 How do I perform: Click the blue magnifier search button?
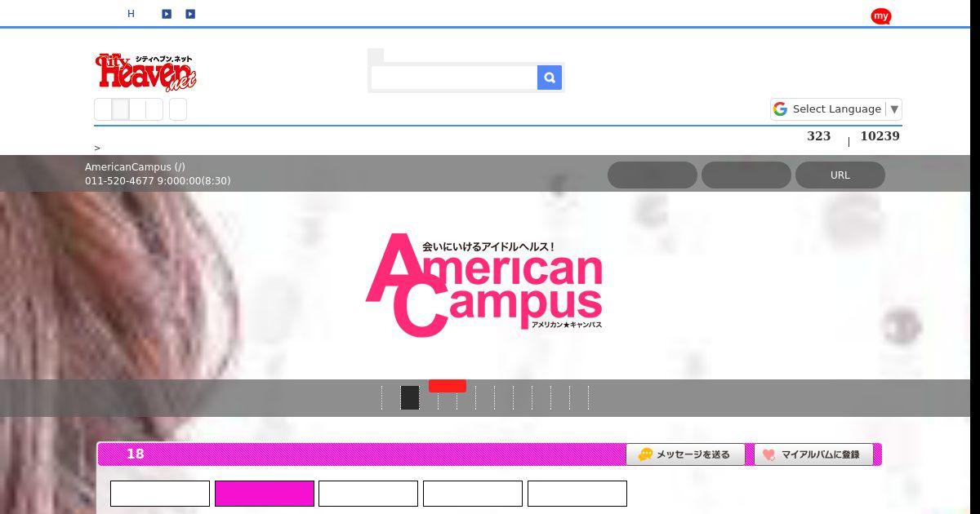[x=550, y=78]
